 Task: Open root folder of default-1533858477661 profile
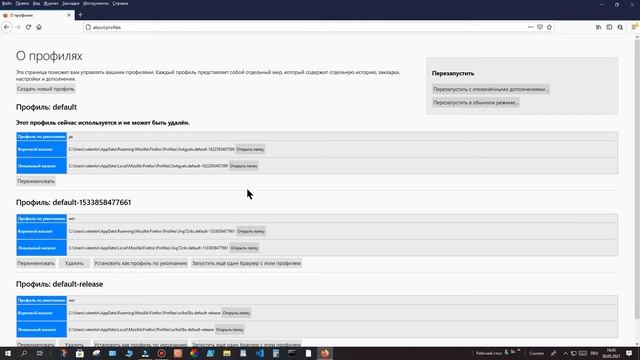tap(251, 231)
